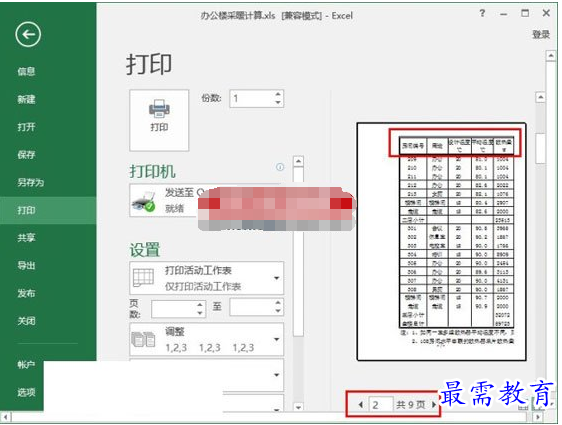Click the printer device icon
This screenshot has height=425, width=562.
[x=144, y=202]
